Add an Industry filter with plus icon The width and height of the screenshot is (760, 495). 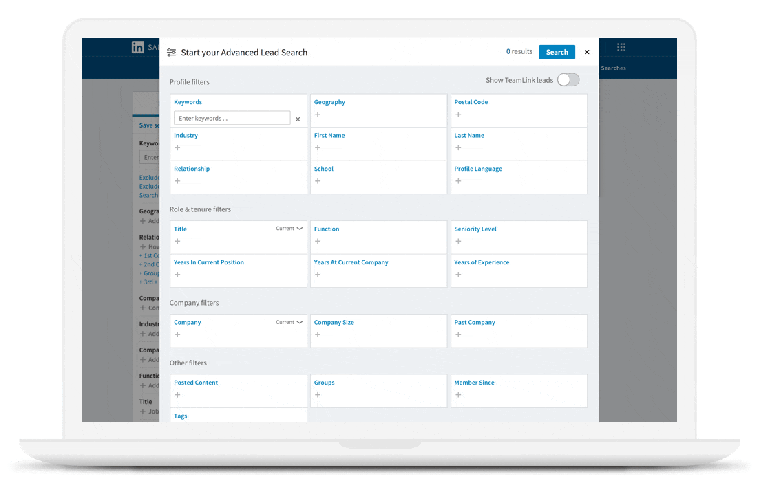pyautogui.click(x=177, y=148)
